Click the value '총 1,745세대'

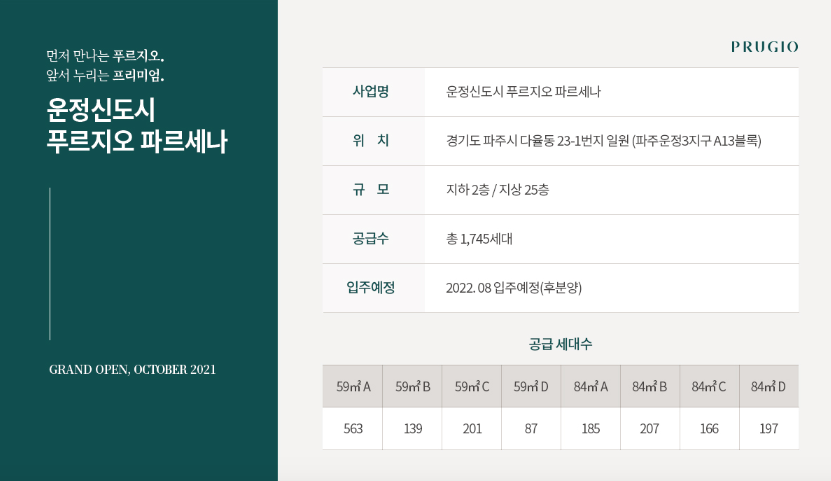[480, 239]
